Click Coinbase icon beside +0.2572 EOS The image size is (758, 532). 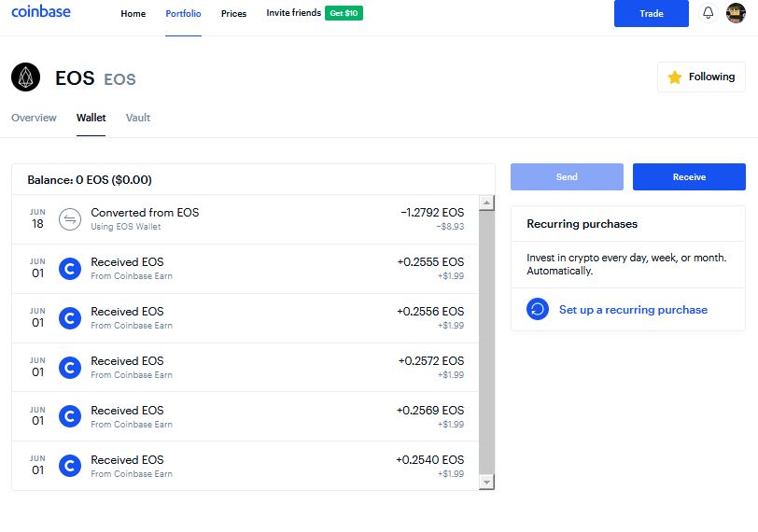[x=70, y=368]
